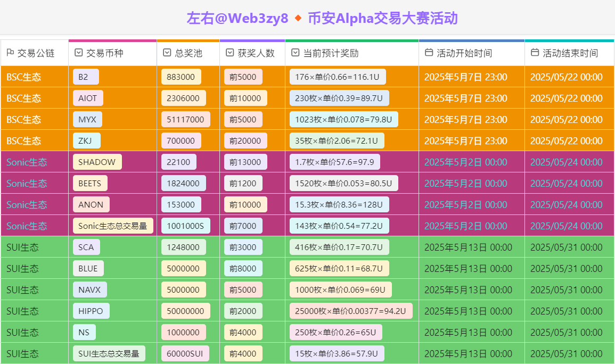The height and width of the screenshot is (364, 615).
Task: Click the HIPPO token tag
Action: click(91, 311)
